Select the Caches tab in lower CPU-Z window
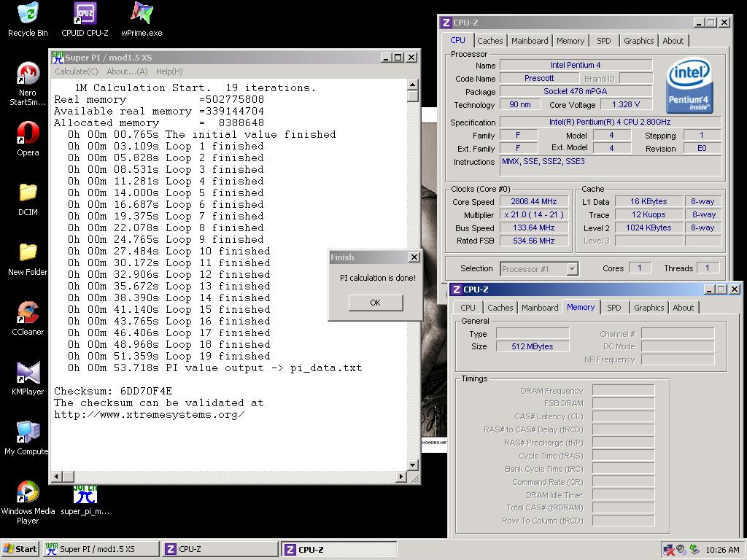747x560 pixels. click(500, 308)
